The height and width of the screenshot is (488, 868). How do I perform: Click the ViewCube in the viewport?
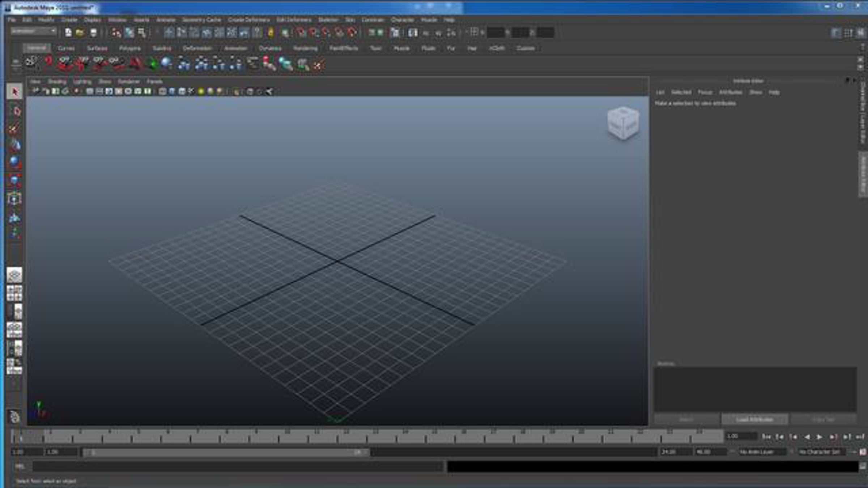tap(623, 123)
